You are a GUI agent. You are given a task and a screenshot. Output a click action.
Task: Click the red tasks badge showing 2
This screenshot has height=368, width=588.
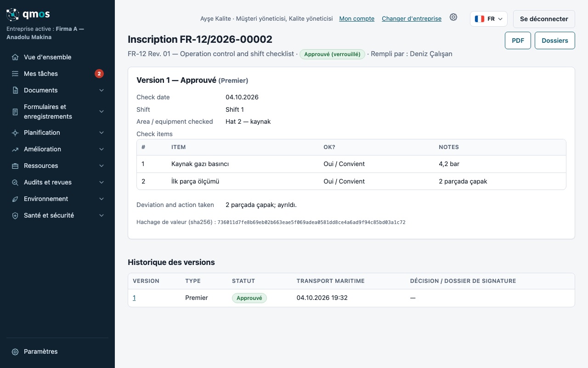click(99, 74)
